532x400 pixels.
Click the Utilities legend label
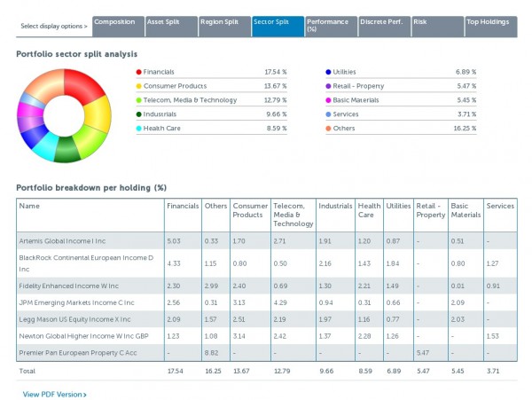(344, 72)
